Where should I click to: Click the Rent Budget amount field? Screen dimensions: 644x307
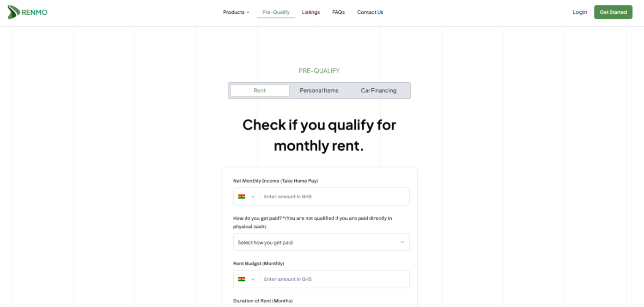pos(333,279)
